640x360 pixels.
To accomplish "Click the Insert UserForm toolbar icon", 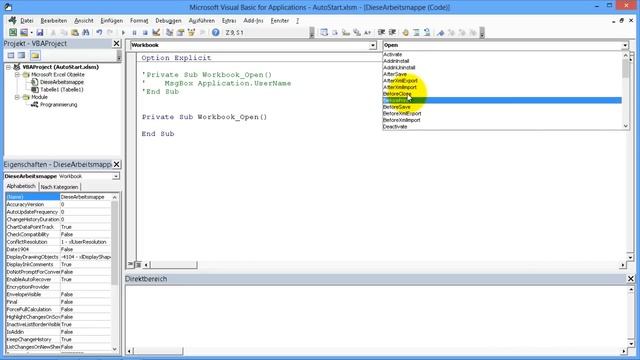I will coord(24,33).
